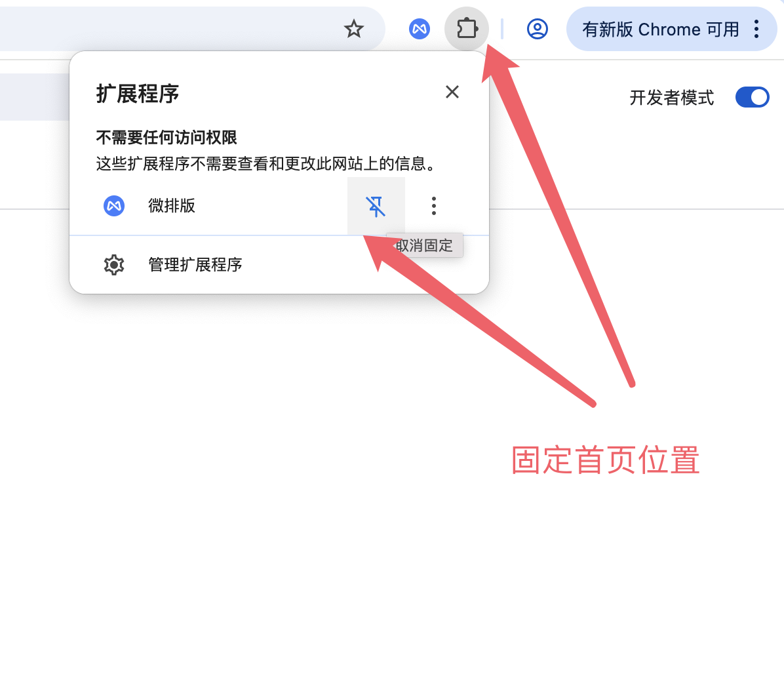Image resolution: width=784 pixels, height=674 pixels.
Task: Click the 扩展程序 popup heading
Action: click(138, 94)
